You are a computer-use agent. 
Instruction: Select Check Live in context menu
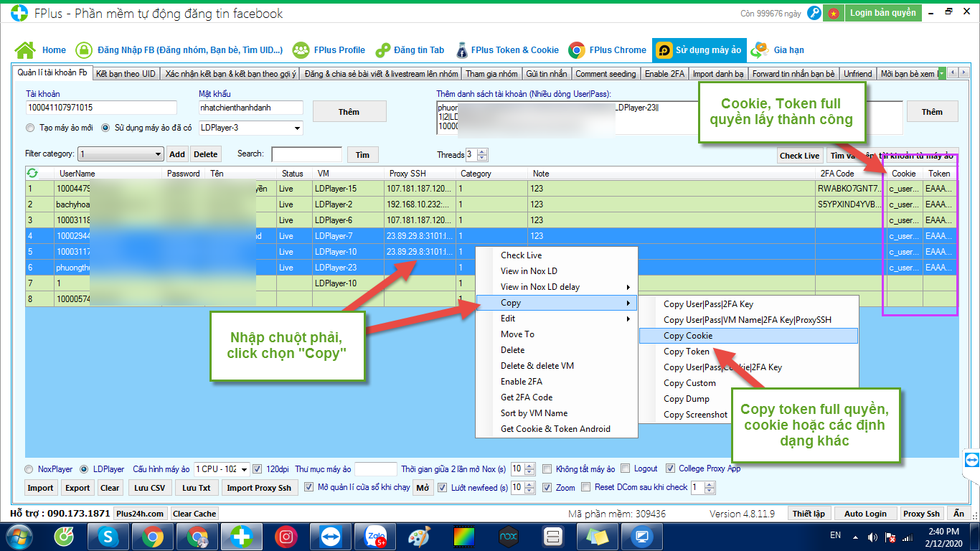point(557,255)
